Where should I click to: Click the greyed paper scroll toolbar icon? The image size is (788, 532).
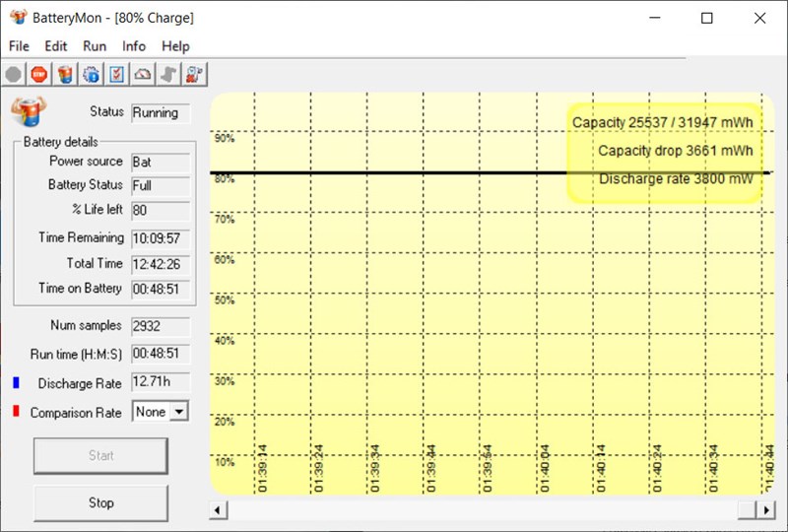click(x=168, y=75)
